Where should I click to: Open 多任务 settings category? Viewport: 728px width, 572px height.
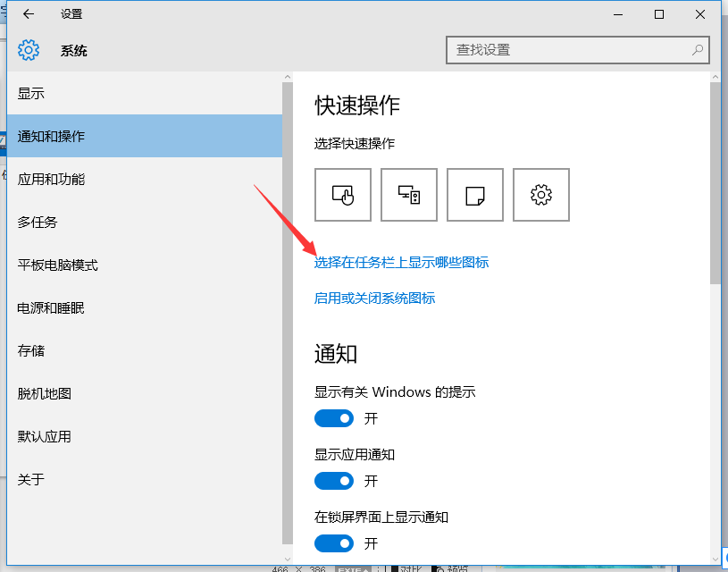pos(145,223)
